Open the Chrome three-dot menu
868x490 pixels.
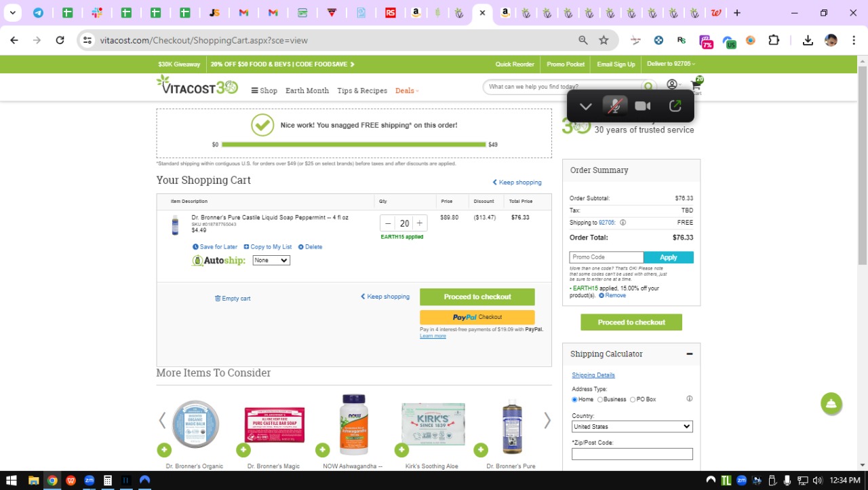[853, 40]
